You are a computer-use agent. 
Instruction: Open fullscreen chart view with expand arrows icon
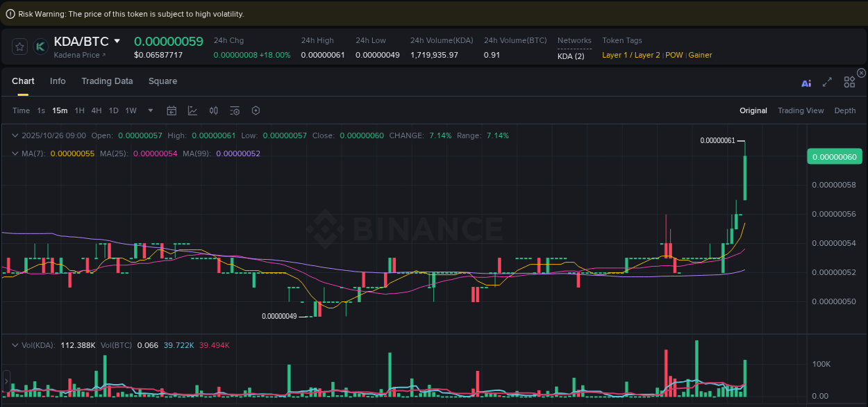pyautogui.click(x=827, y=81)
